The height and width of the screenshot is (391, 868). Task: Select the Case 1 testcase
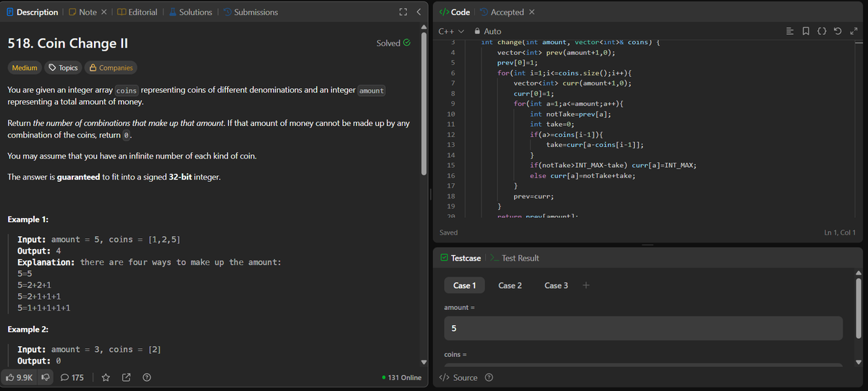click(465, 285)
